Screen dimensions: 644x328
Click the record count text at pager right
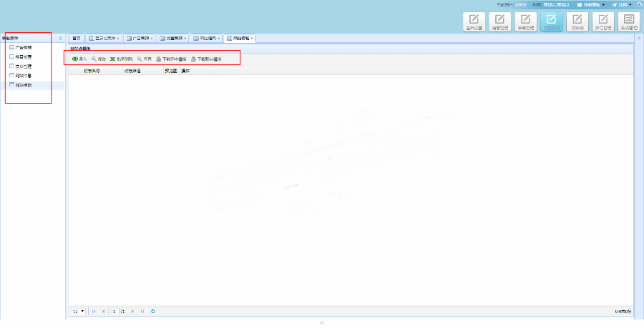click(623, 312)
